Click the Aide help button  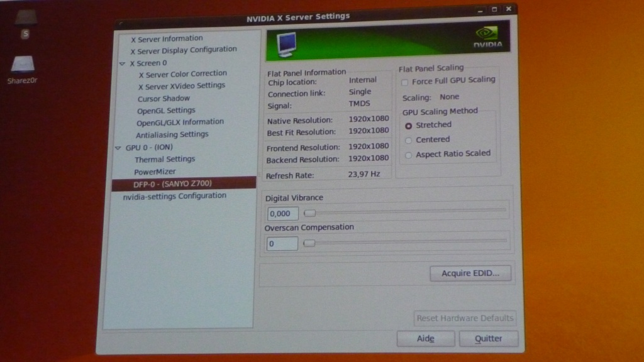pos(426,339)
